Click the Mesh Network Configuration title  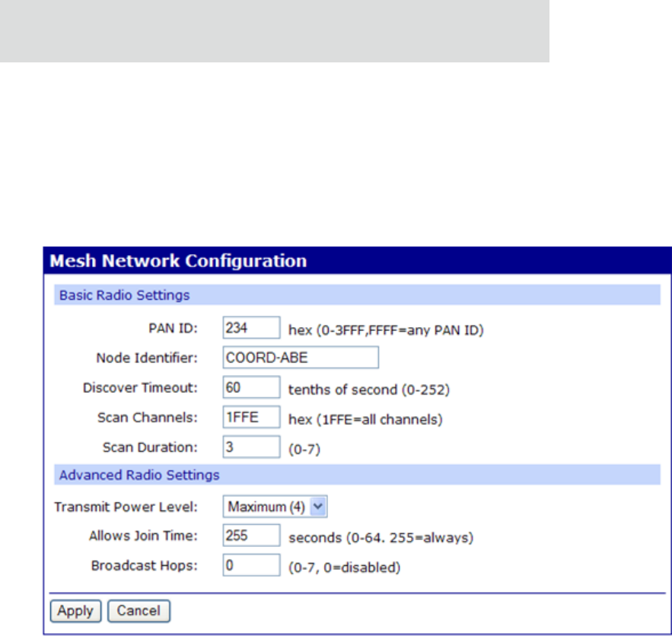pos(178,261)
